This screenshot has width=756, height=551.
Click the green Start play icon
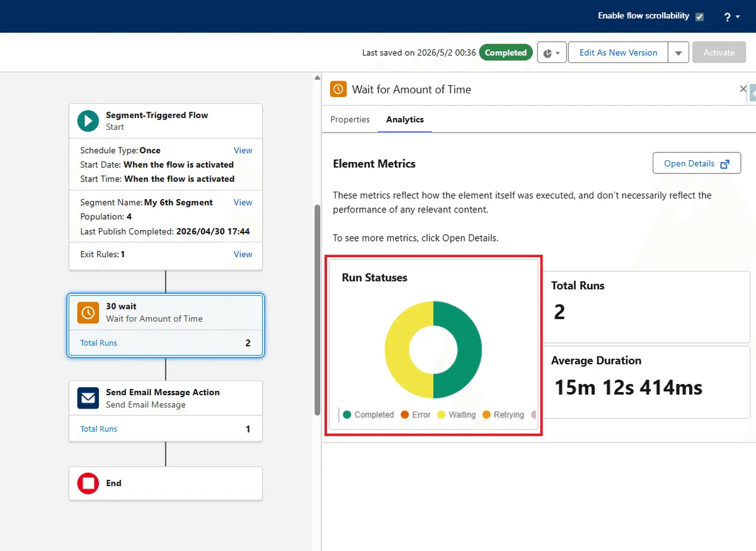[88, 121]
